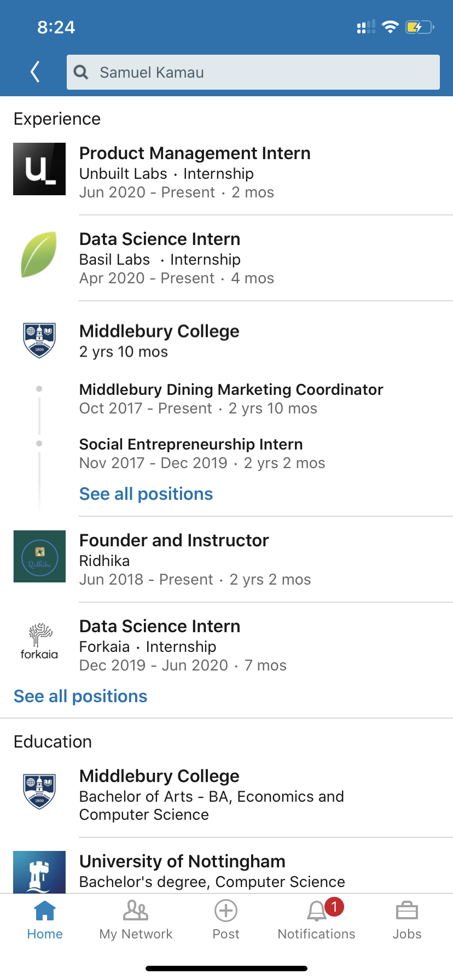The image size is (453, 980).
Task: Open the Unbuilt Labs company logo
Action: 39,169
